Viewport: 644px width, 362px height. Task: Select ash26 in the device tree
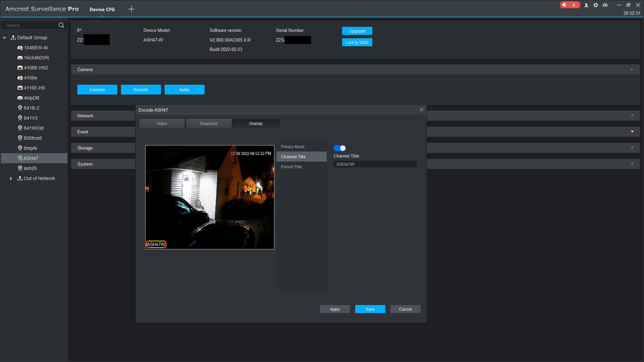click(34, 168)
